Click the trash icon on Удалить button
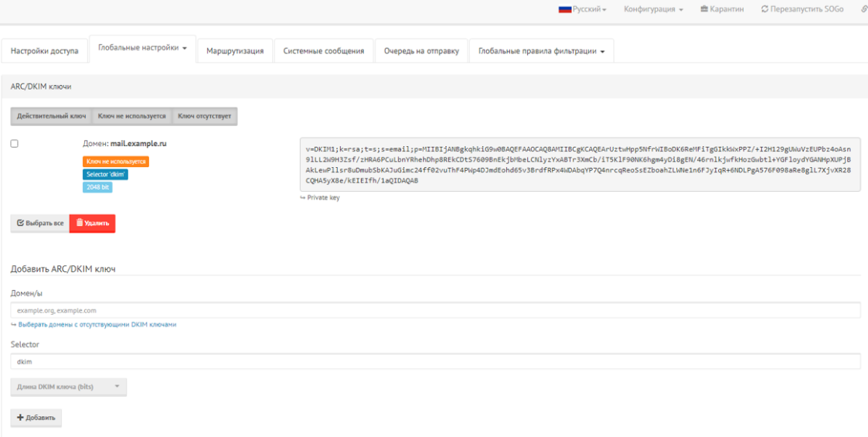Screen dimensions: 868x437 80,224
